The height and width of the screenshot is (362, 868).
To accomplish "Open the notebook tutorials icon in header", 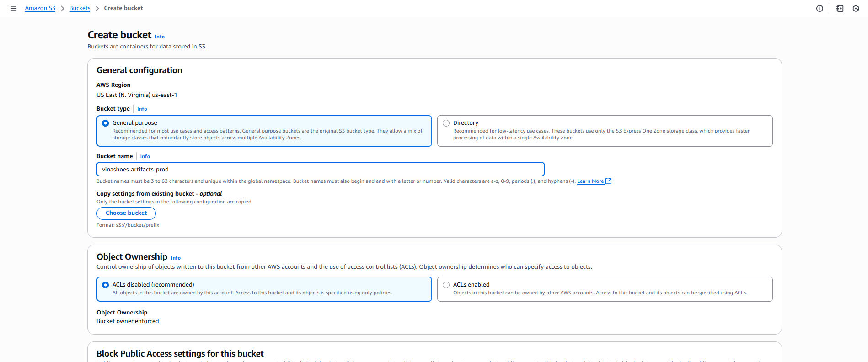I will click(840, 8).
